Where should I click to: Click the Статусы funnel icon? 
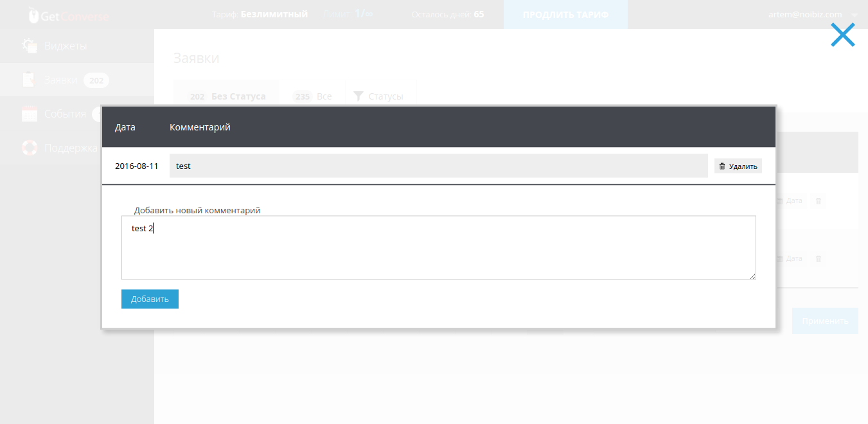point(359,96)
